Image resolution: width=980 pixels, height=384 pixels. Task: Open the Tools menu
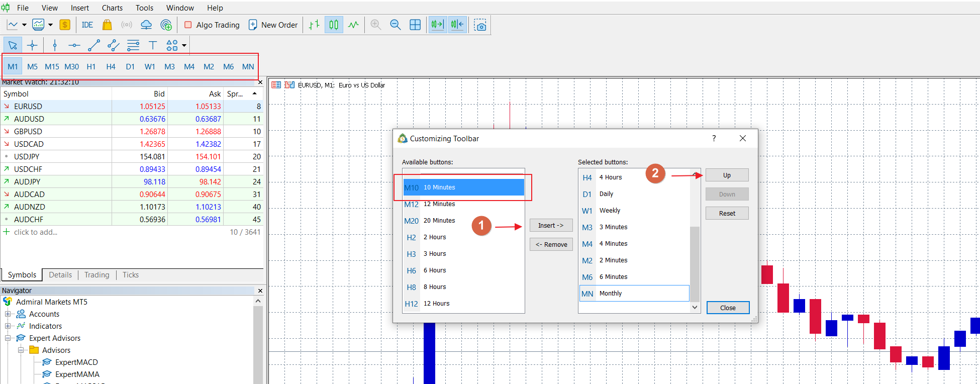pos(144,8)
